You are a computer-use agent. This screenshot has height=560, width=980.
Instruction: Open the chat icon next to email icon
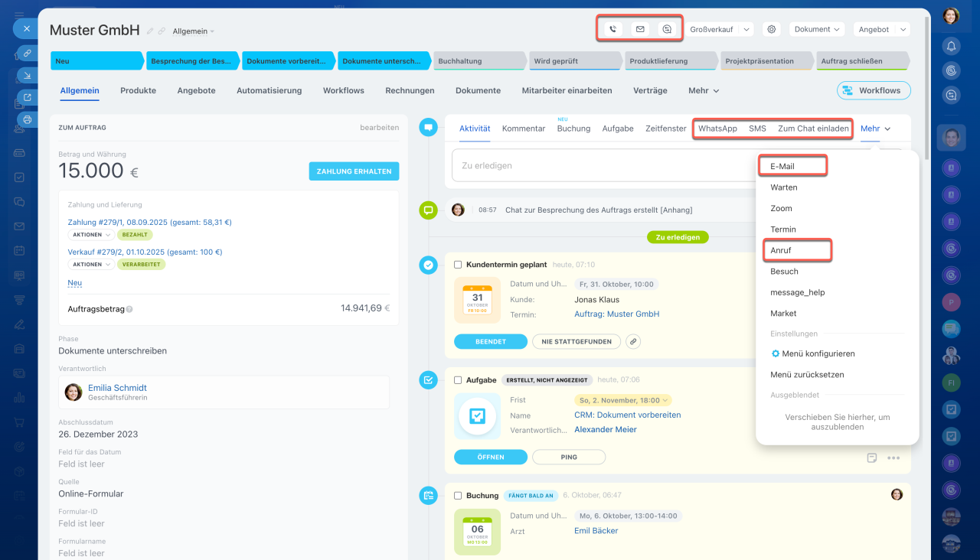tap(667, 29)
